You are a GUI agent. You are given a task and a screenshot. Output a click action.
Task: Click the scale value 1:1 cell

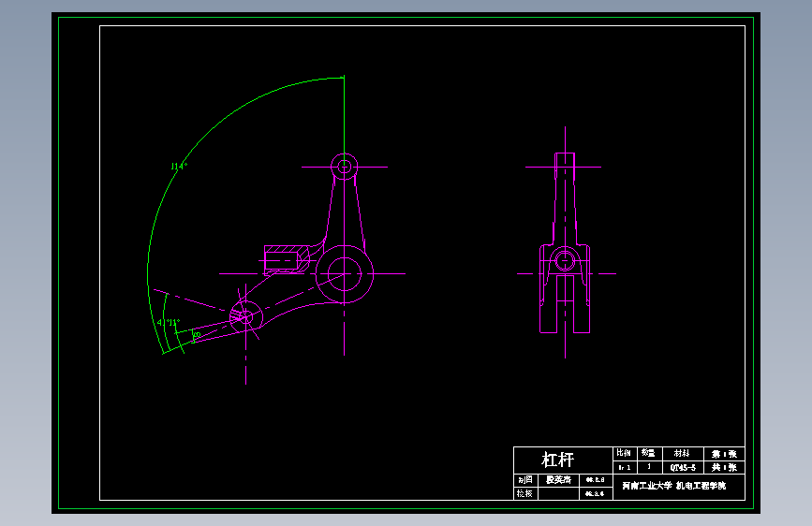click(624, 467)
